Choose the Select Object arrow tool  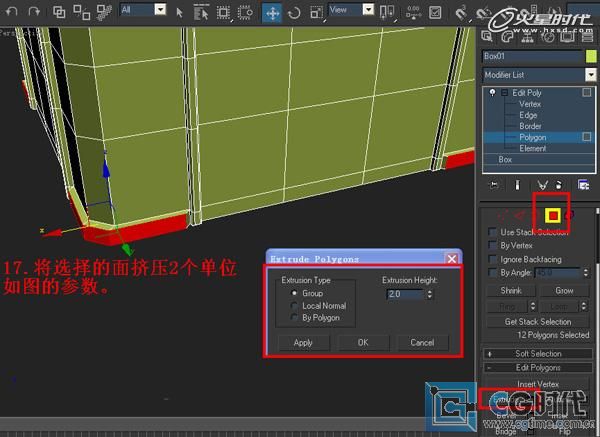179,13
